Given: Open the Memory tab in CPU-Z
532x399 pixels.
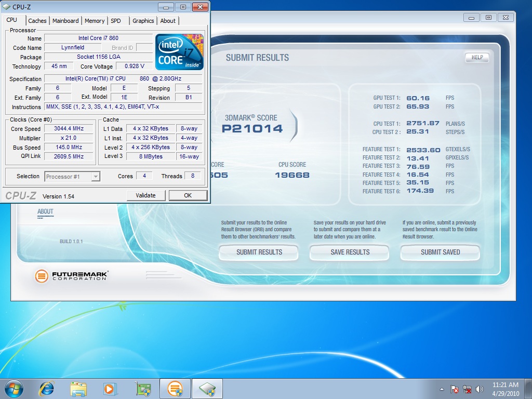Looking at the screenshot, I should pyautogui.click(x=95, y=21).
